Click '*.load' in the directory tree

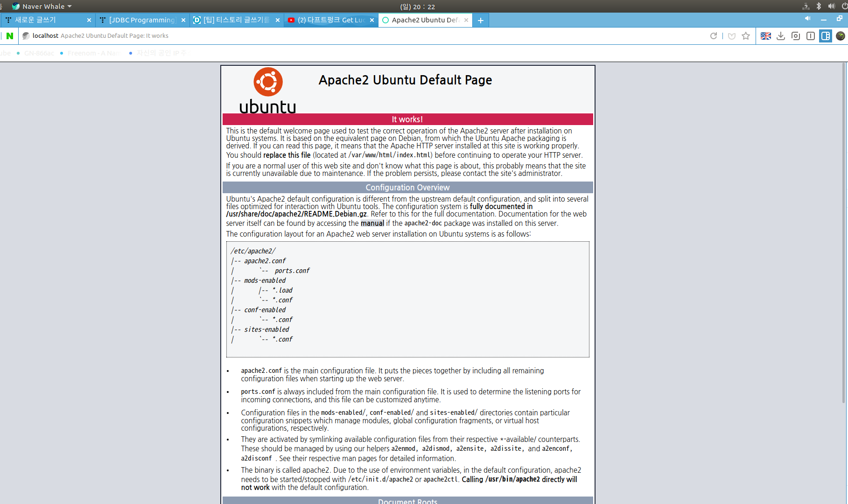coord(282,290)
